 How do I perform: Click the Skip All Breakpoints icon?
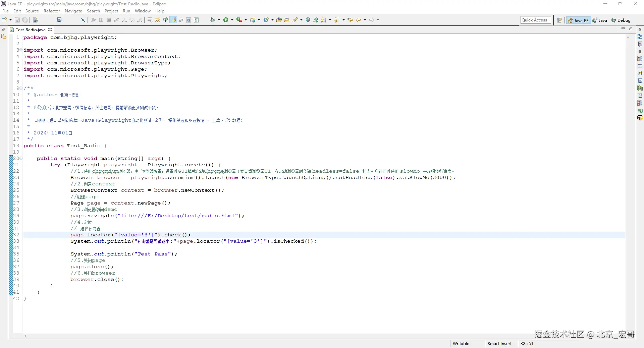point(83,20)
